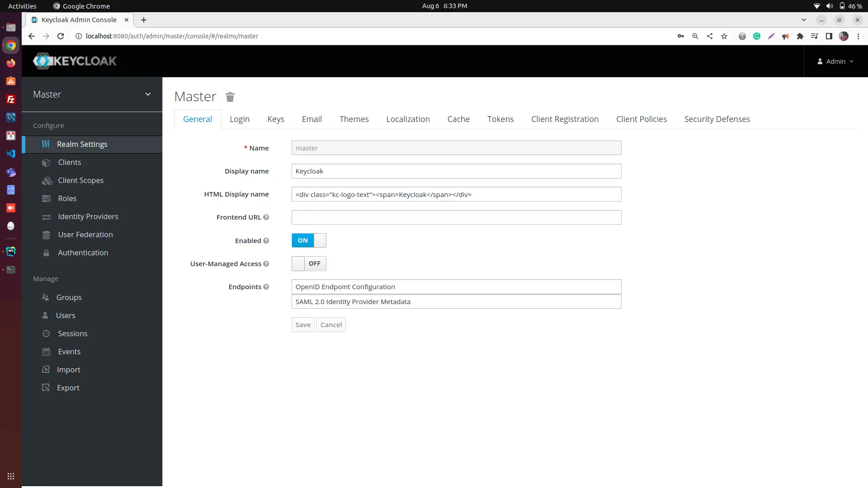This screenshot has height=488, width=868.
Task: Open the Admin user dropdown
Action: (x=835, y=61)
